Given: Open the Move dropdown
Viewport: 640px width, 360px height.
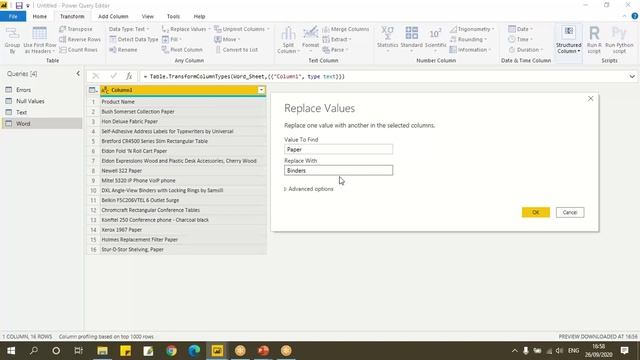Looking at the screenshot, I should click(x=227, y=39).
